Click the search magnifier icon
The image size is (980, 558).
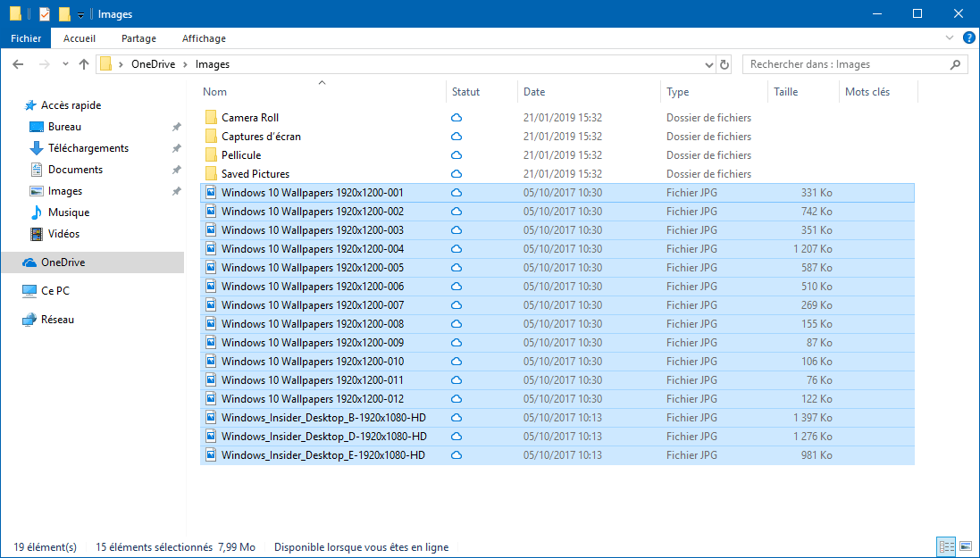(x=955, y=64)
